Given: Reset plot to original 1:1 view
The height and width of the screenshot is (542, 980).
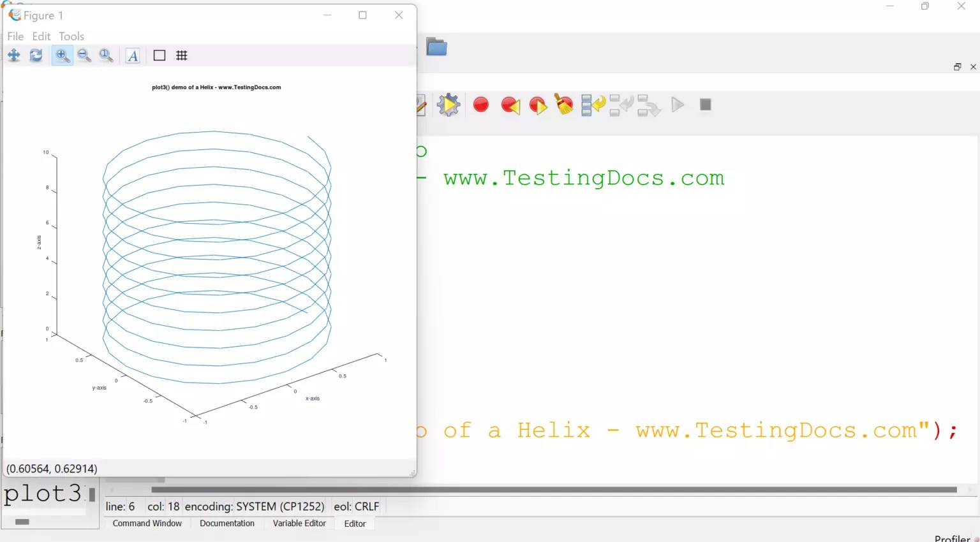Looking at the screenshot, I should coord(107,55).
